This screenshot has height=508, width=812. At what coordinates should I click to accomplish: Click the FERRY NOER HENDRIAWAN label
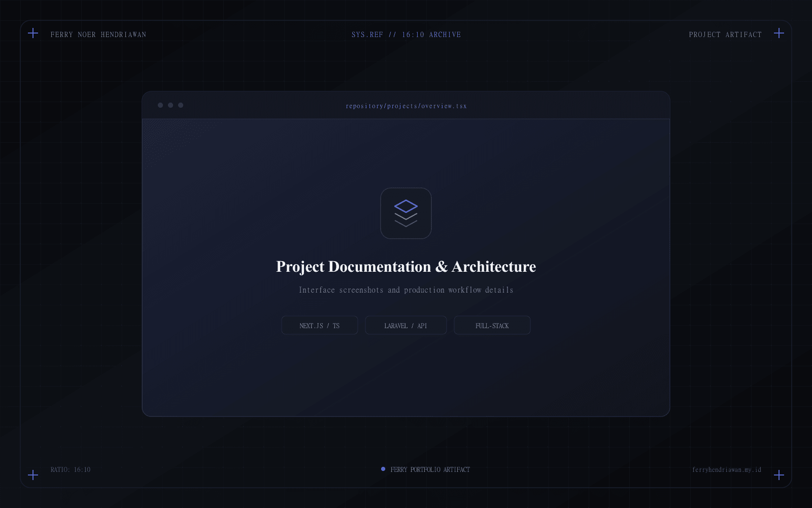(98, 35)
